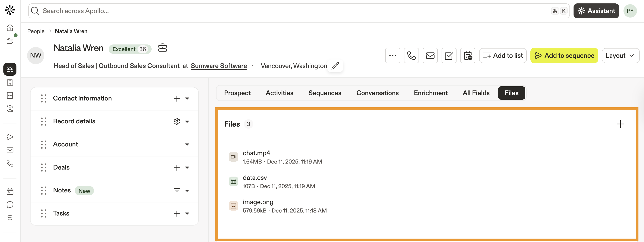Open the more actions ellipsis menu

(392, 56)
